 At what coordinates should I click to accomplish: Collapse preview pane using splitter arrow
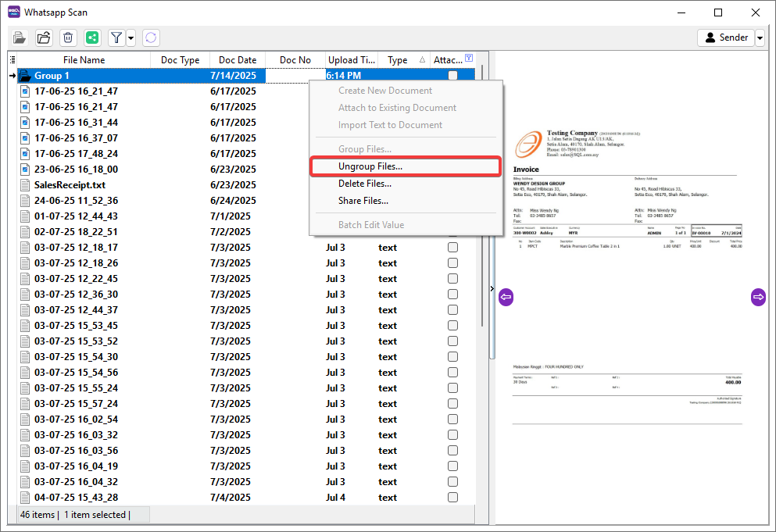click(492, 288)
